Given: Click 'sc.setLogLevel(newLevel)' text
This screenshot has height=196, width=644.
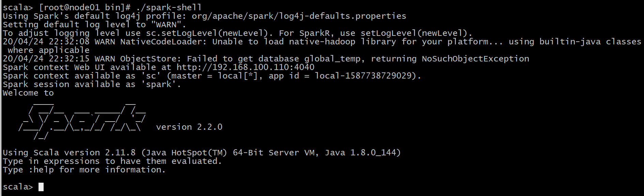Looking at the screenshot, I should click(207, 33).
